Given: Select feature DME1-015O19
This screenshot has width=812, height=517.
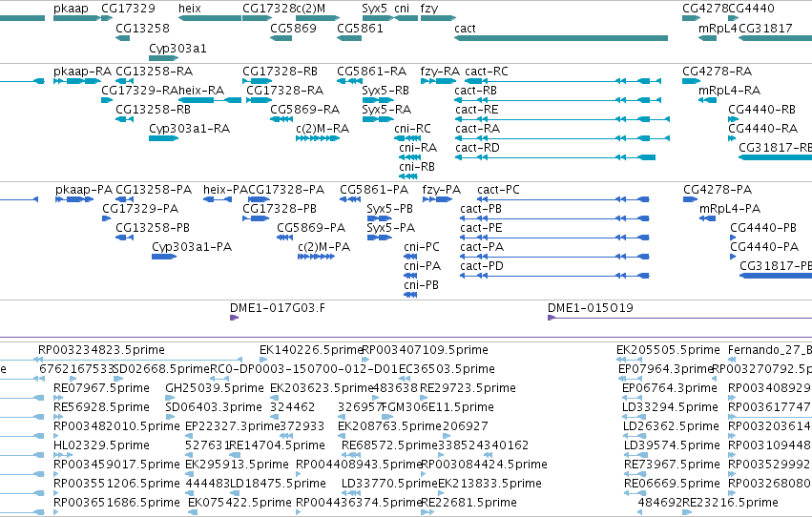Looking at the screenshot, I should click(x=680, y=318).
